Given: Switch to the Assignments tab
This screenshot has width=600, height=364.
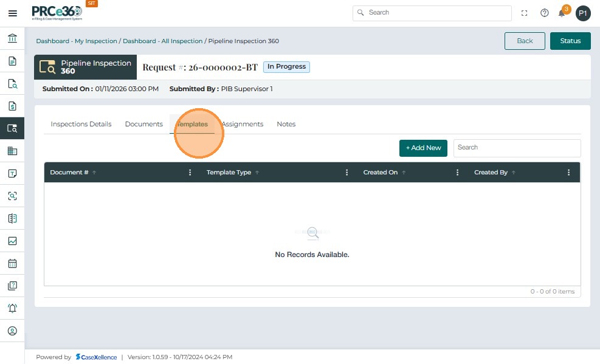Looking at the screenshot, I should 242,124.
